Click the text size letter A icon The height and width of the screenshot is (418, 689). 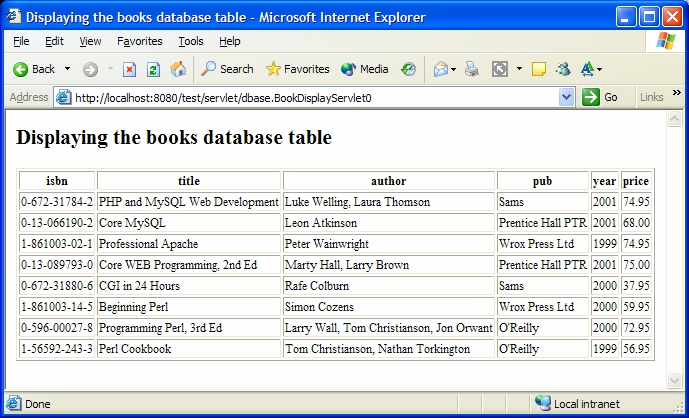tap(587, 69)
